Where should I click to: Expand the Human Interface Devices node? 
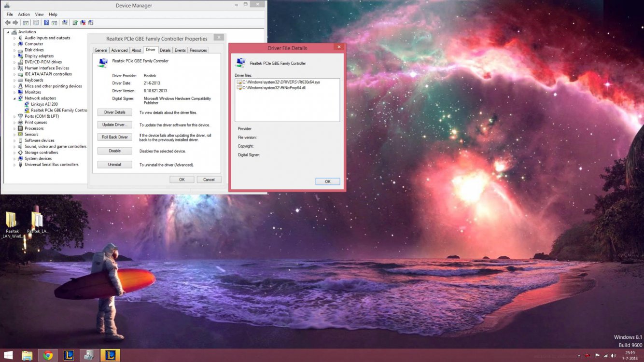coord(14,68)
